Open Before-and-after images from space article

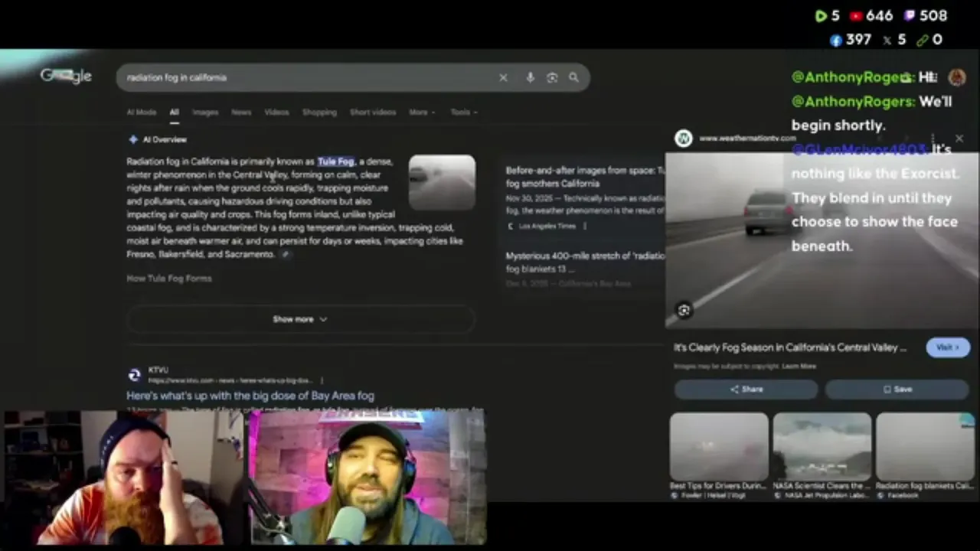(x=585, y=177)
